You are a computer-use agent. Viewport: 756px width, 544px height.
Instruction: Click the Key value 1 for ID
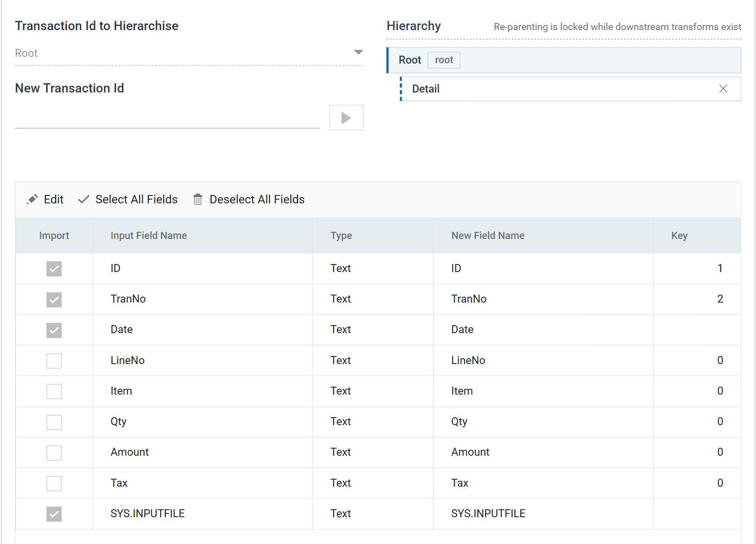[720, 268]
